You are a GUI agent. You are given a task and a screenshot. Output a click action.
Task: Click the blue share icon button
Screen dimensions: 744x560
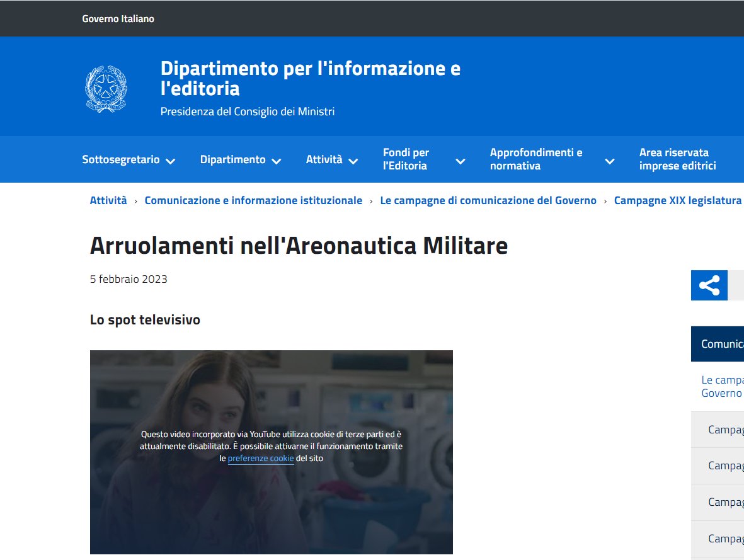(709, 285)
